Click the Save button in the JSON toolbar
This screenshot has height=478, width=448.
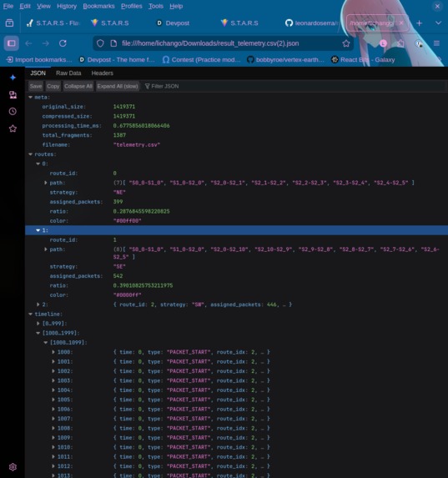pos(36,86)
